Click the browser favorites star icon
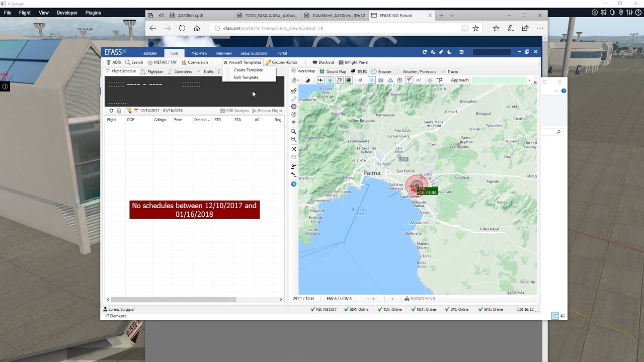This screenshot has height=362, width=644. point(475,28)
